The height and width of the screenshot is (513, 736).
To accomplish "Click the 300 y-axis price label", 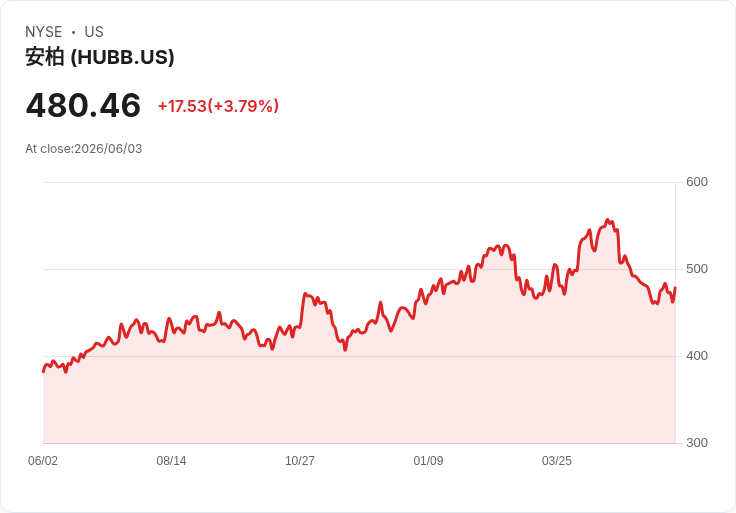I will coord(697,443).
